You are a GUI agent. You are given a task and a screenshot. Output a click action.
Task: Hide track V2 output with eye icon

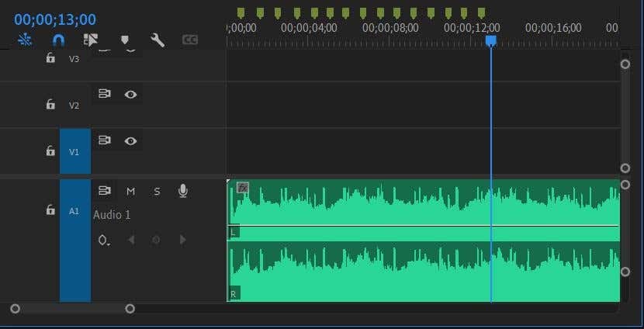click(130, 95)
